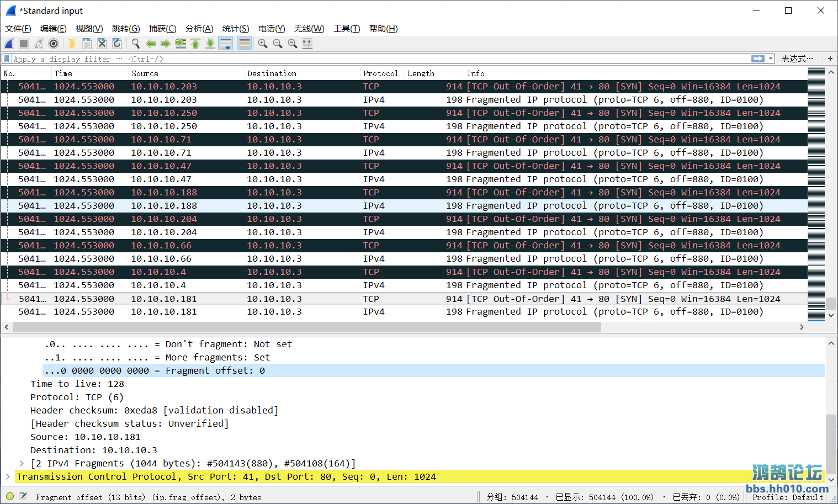Start capture with the shark fin icon
838x504 pixels.
(9, 44)
